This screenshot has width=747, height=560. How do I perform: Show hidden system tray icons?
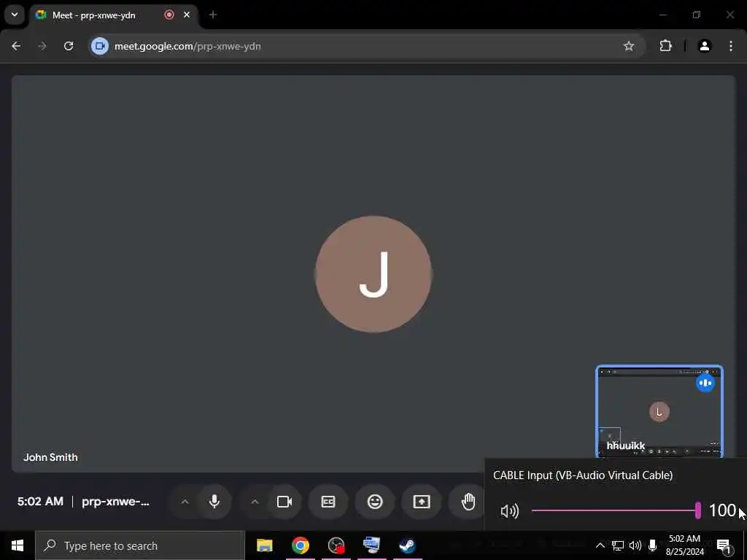(600, 545)
